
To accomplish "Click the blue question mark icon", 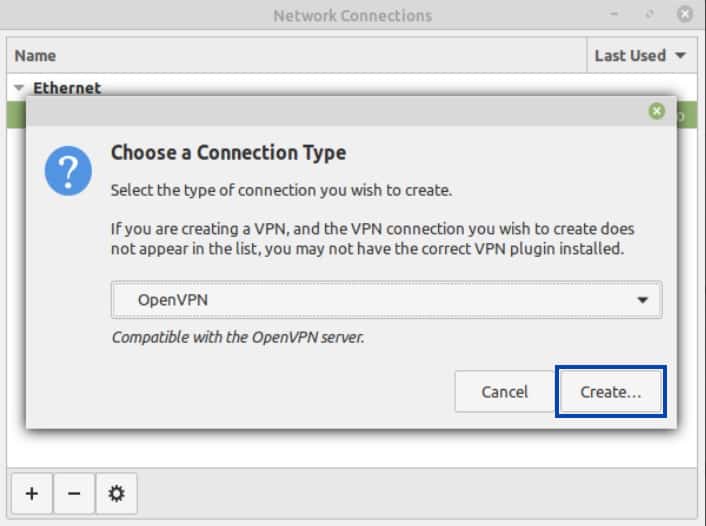I will [x=68, y=171].
